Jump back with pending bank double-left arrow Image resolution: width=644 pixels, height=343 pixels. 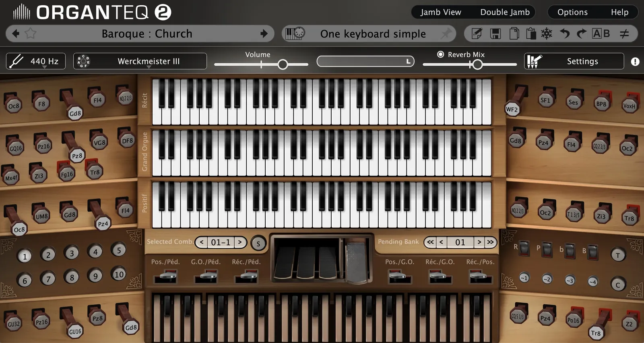point(430,242)
